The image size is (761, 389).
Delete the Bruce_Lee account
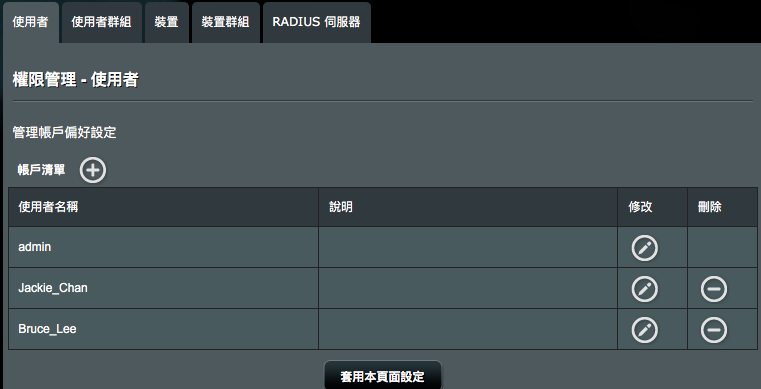coord(714,330)
